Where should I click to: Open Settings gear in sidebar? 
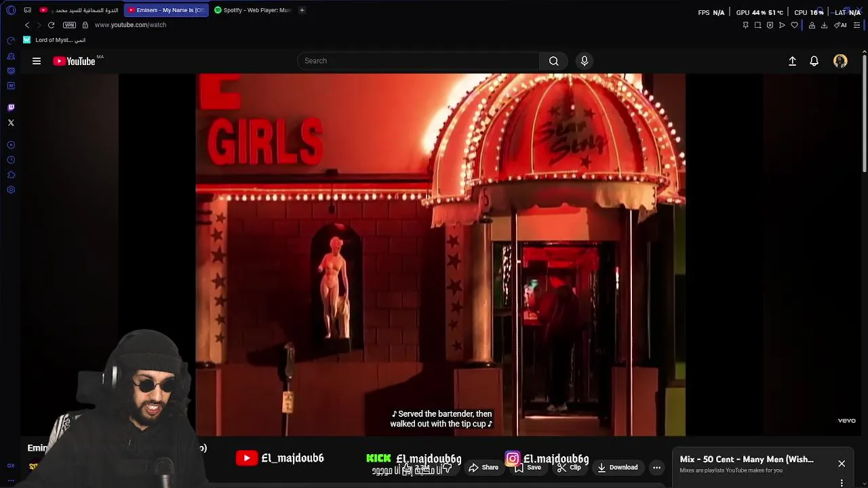pos(11,190)
